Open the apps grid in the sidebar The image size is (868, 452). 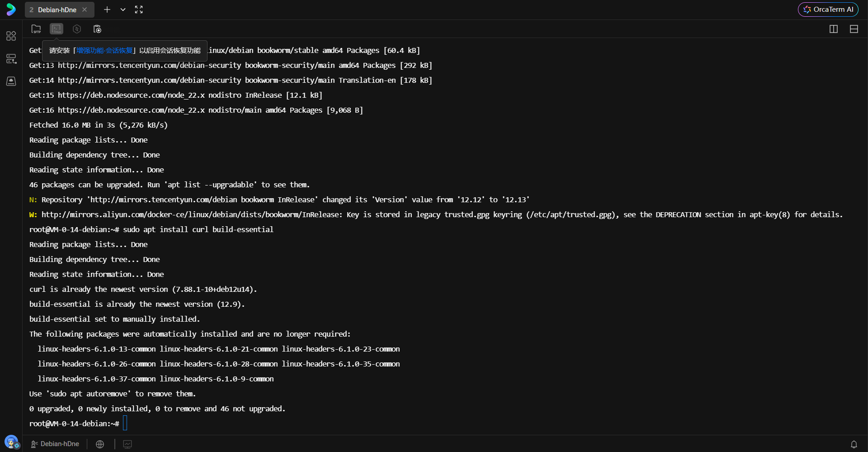pos(11,36)
